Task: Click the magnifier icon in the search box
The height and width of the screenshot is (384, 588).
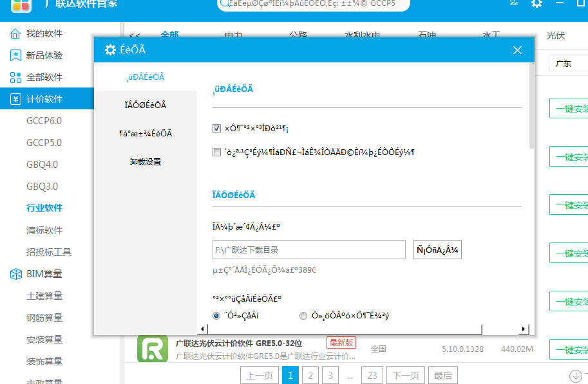Action: coord(224,4)
